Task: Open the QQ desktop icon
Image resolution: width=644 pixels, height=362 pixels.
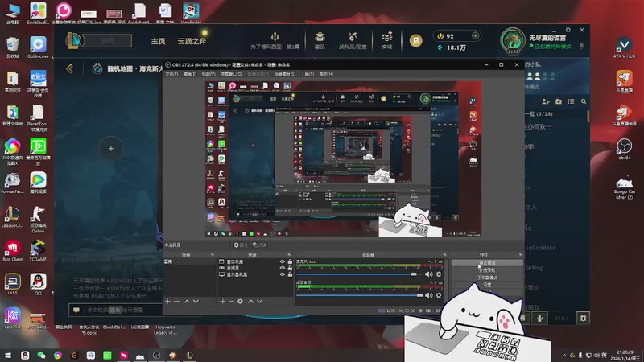Action: pos(38,284)
